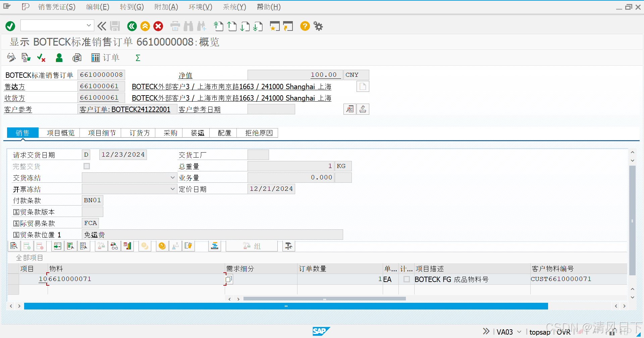The image size is (644, 338).
Task: Click the header detail icon next to 客户参考日期
Action: point(350,109)
